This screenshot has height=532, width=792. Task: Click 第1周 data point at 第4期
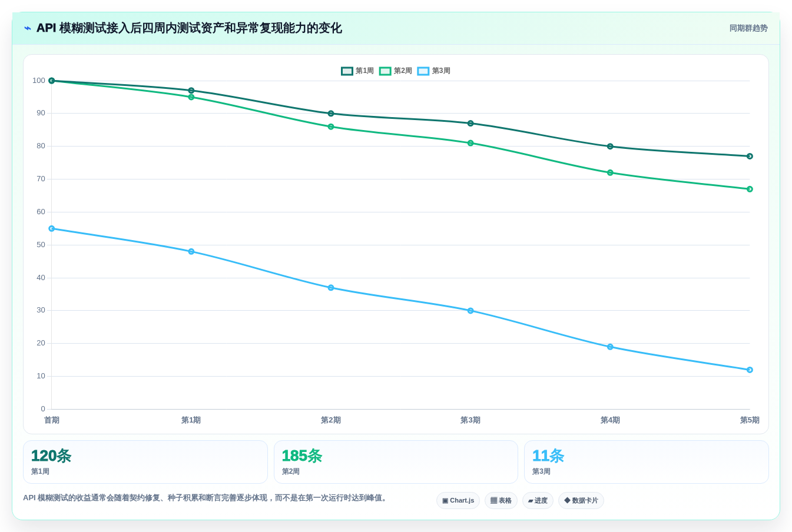[x=610, y=147]
